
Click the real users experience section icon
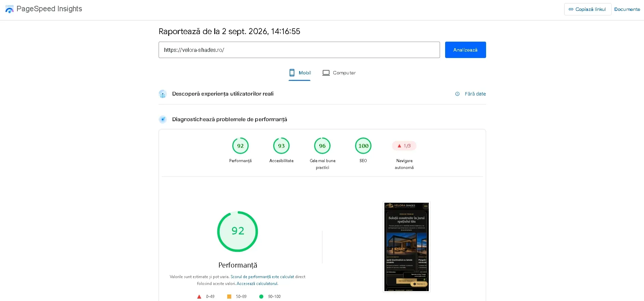(163, 94)
